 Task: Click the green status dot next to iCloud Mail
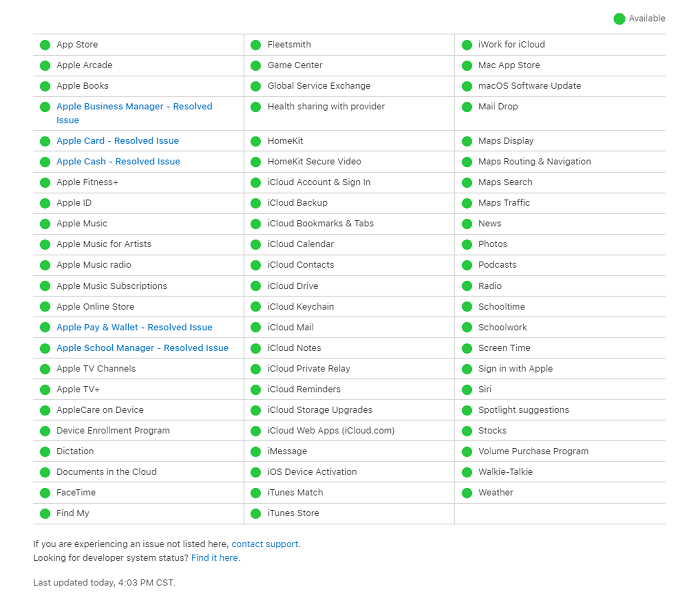pos(256,328)
